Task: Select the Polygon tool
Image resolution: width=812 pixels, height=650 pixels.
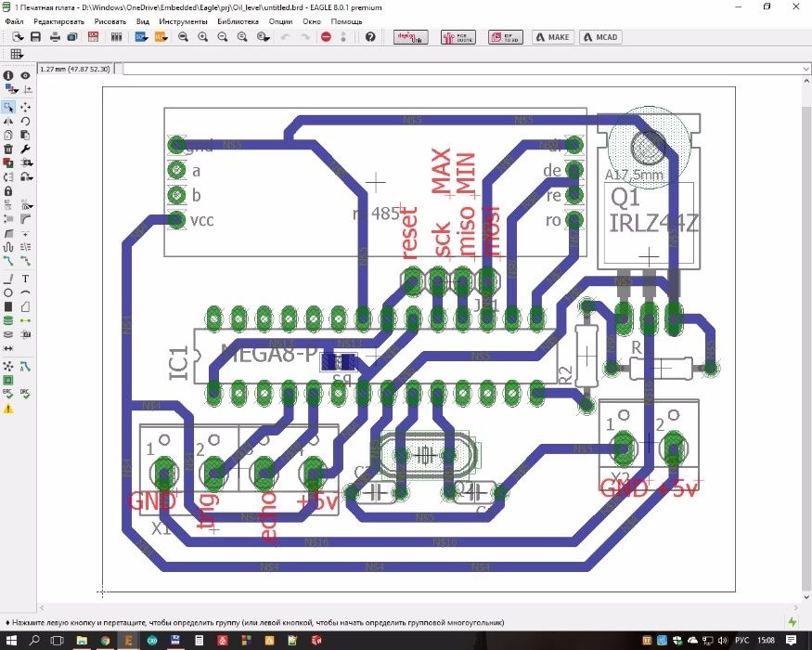Action: (x=25, y=306)
